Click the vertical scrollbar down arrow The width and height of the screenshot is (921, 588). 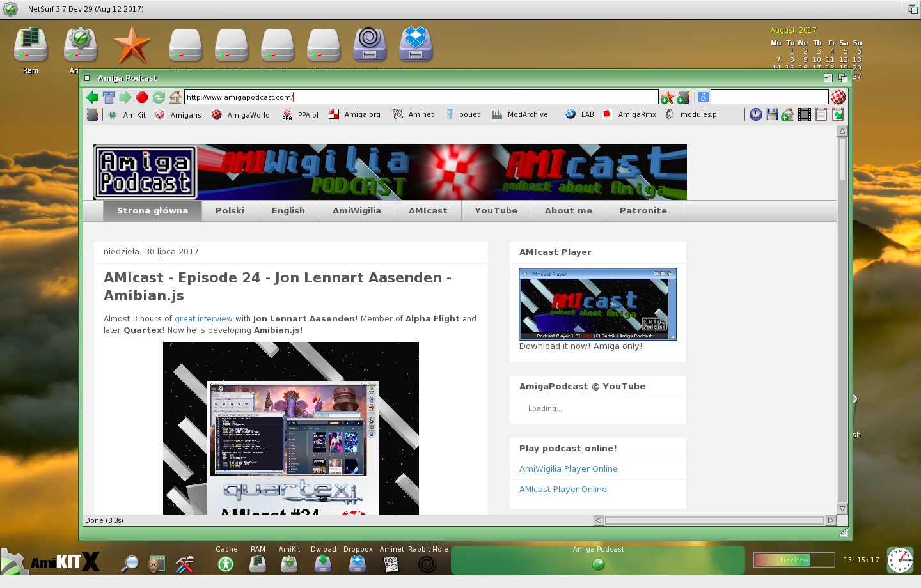point(842,509)
